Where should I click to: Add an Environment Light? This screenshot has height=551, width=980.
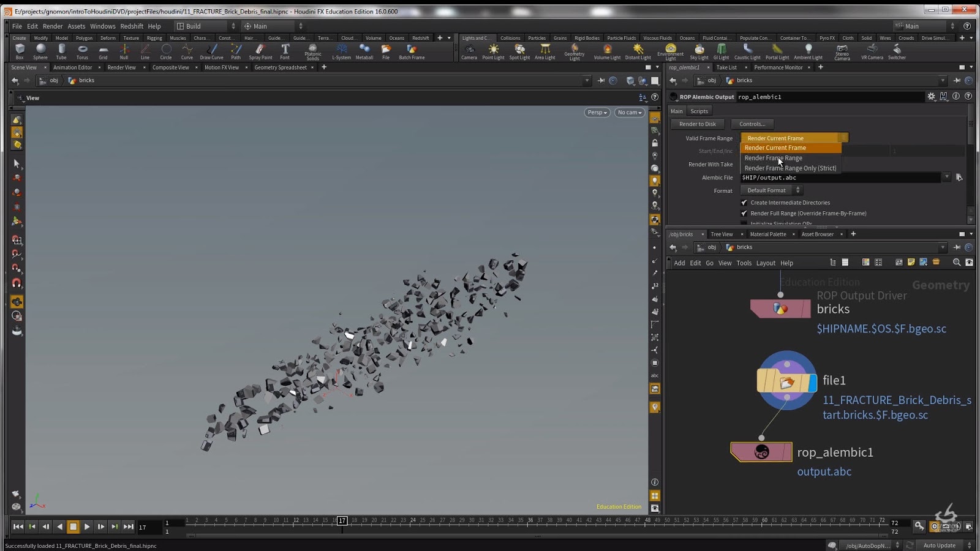pos(671,52)
